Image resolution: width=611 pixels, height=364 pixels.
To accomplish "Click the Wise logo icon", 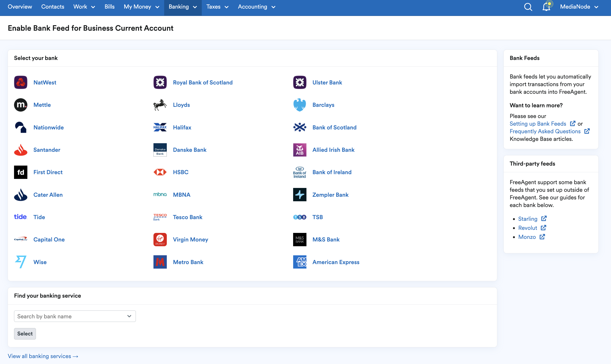I will 21,262.
